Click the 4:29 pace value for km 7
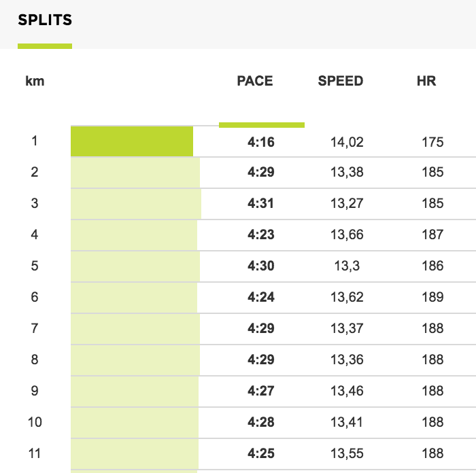The image size is (476, 473). [260, 328]
